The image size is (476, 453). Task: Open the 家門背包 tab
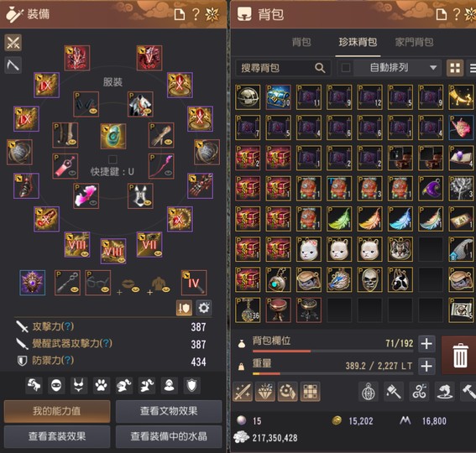click(414, 42)
